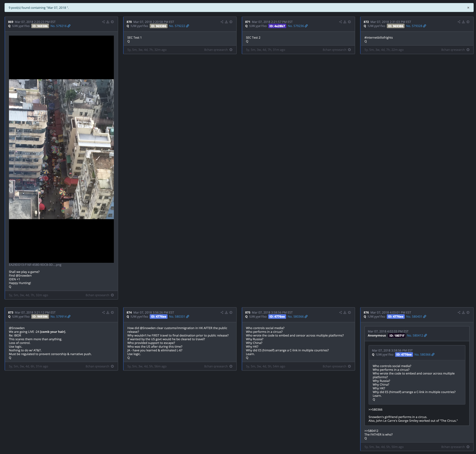Download post 870 "SEC Test 1"
Image resolution: width=476 pixels, height=454 pixels.
tap(226, 22)
